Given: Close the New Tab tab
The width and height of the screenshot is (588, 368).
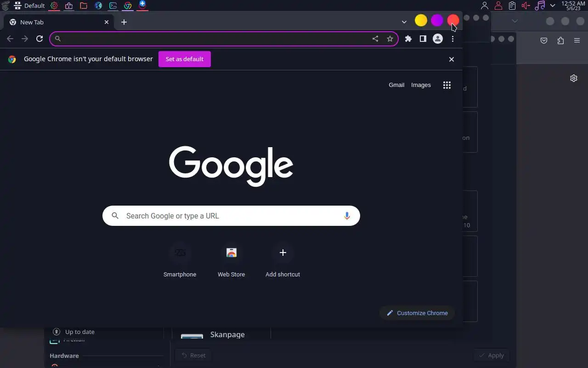Looking at the screenshot, I should point(107,22).
